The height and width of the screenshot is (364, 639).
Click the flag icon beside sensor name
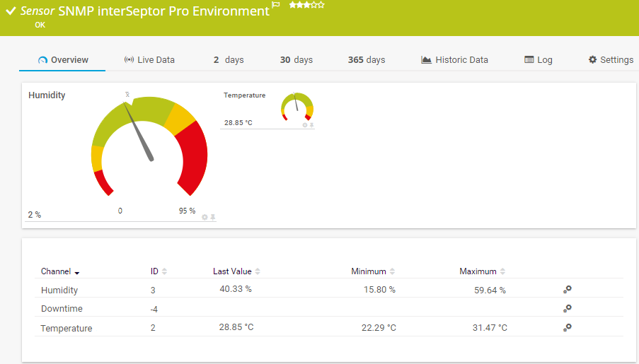click(276, 5)
